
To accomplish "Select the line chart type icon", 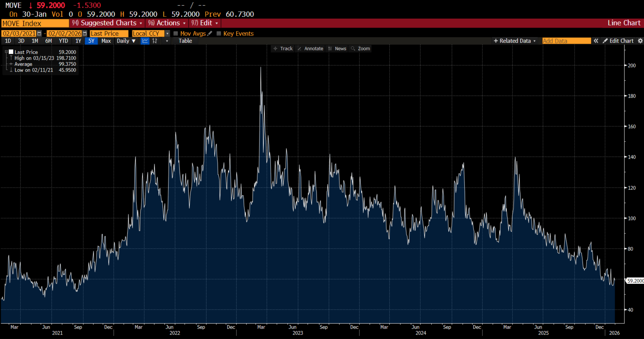I will [145, 41].
